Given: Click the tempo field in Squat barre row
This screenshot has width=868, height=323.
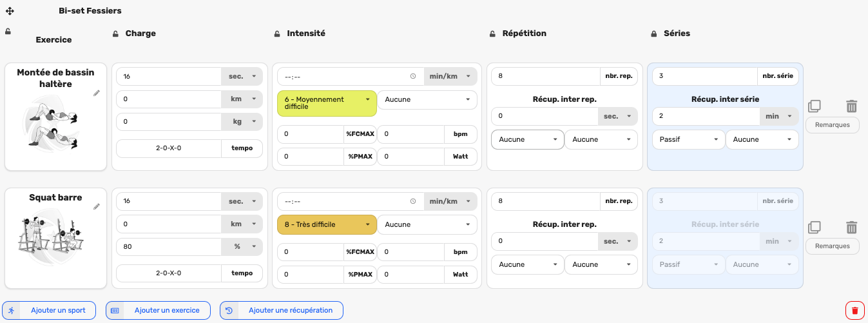Looking at the screenshot, I should tap(169, 273).
